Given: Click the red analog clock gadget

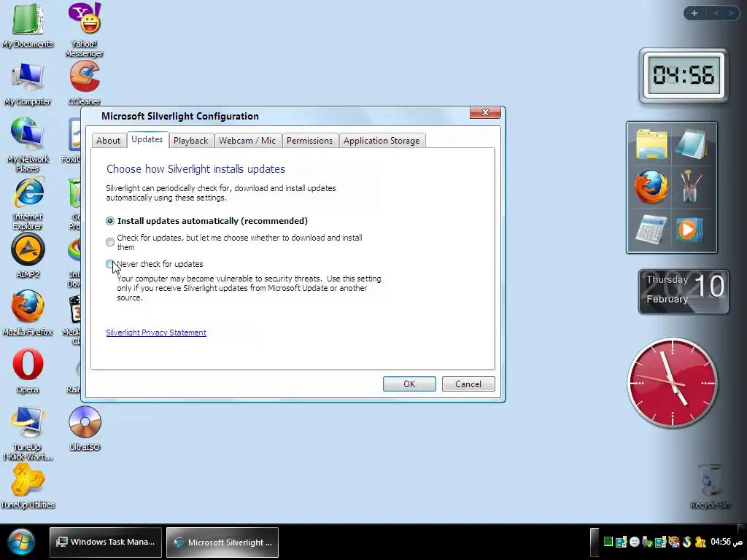Looking at the screenshot, I should coord(673,383).
